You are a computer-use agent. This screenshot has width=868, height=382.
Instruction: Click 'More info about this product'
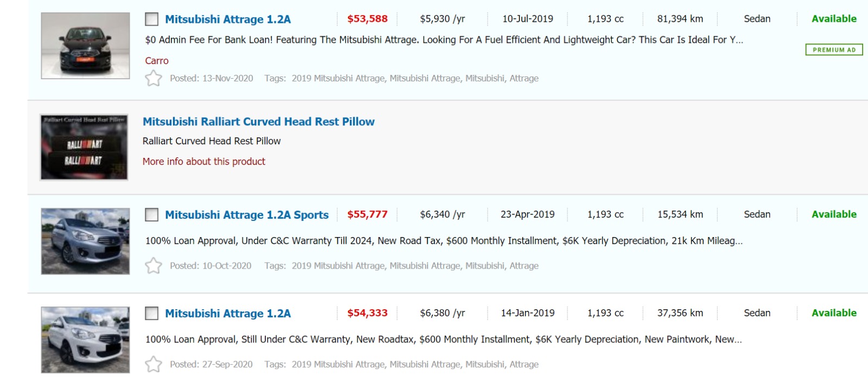203,162
